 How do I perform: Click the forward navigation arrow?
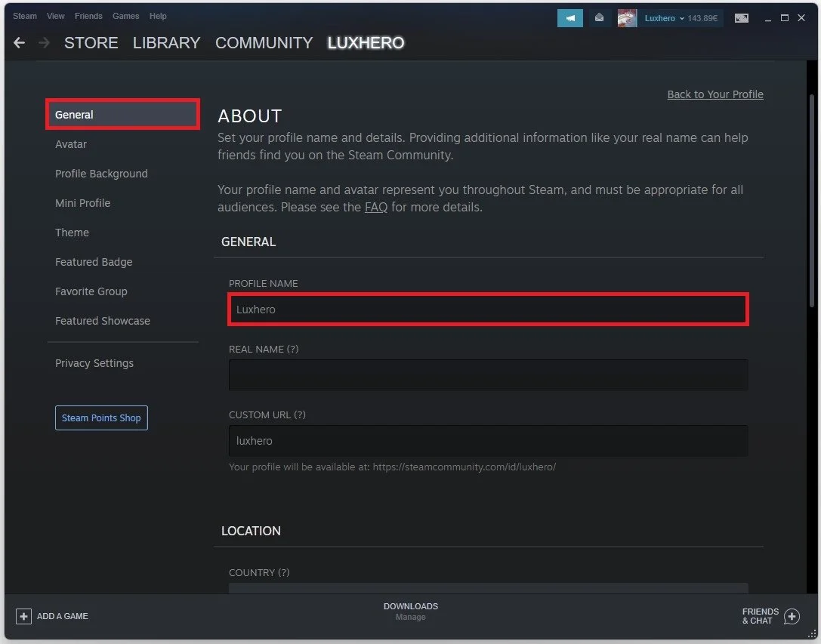coord(44,42)
